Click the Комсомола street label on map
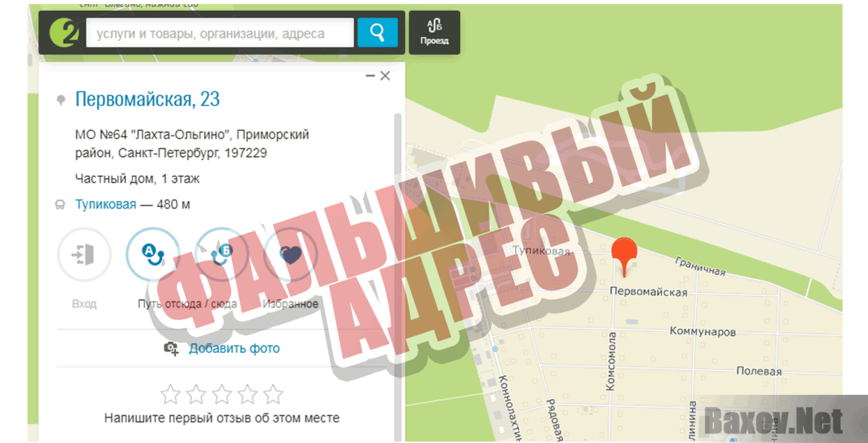 [x=611, y=361]
